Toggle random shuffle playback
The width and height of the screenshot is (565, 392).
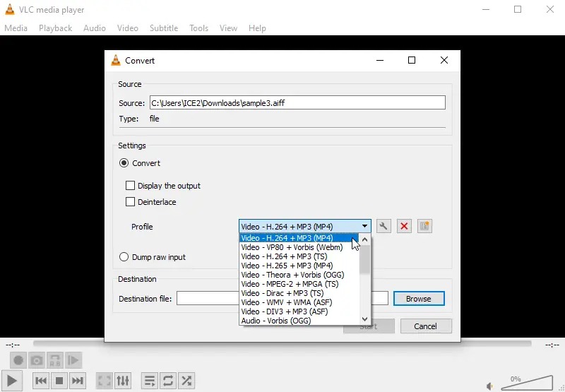coord(186,381)
